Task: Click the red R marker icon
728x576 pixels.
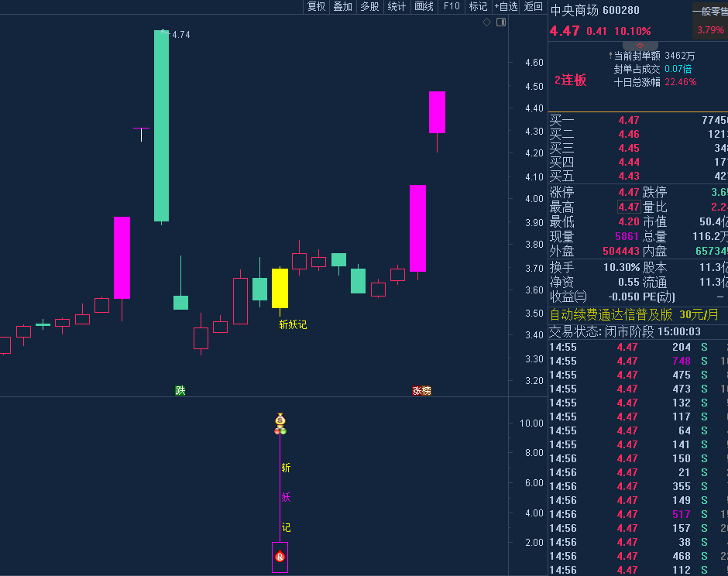Action: [x=280, y=556]
